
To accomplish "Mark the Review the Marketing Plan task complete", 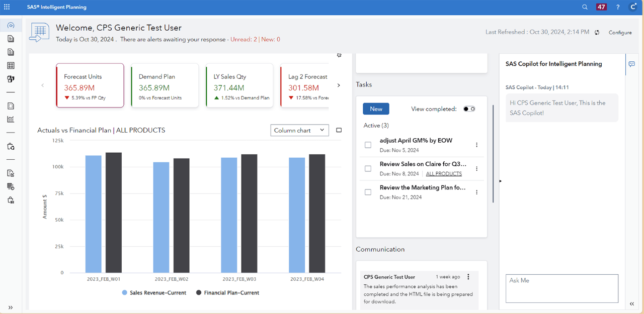I will coord(368,192).
